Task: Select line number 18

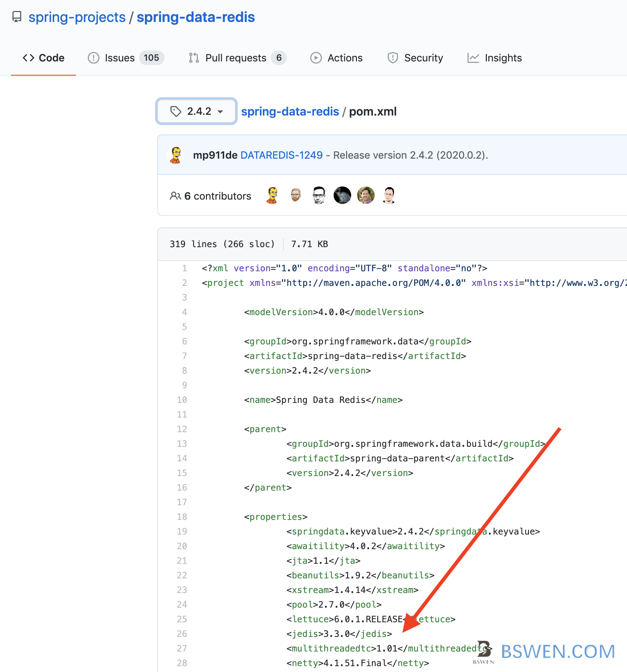Action: click(182, 517)
